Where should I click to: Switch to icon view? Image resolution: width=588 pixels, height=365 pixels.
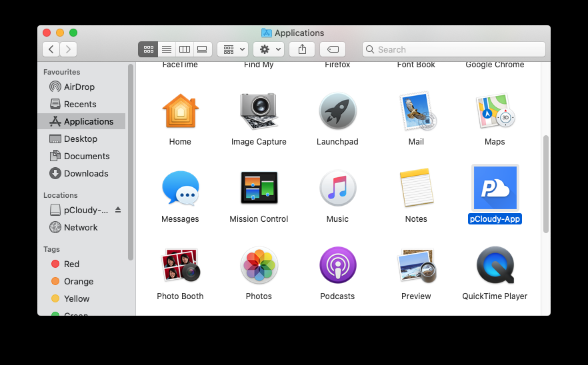(x=148, y=49)
